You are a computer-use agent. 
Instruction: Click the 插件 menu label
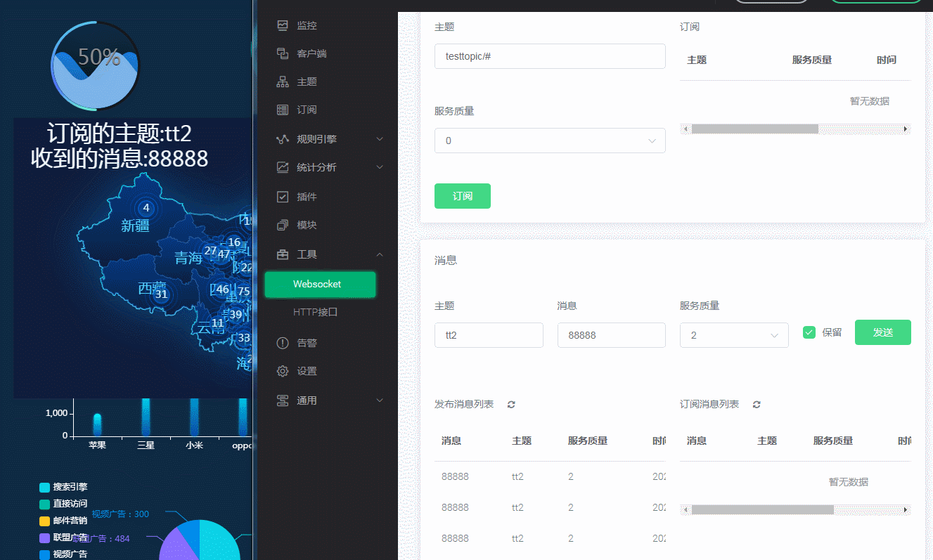307,197
